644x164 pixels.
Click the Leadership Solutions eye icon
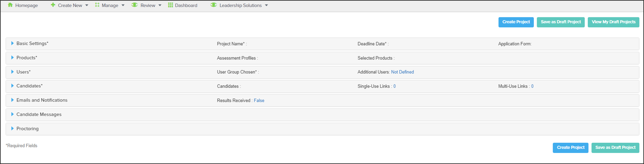click(214, 5)
